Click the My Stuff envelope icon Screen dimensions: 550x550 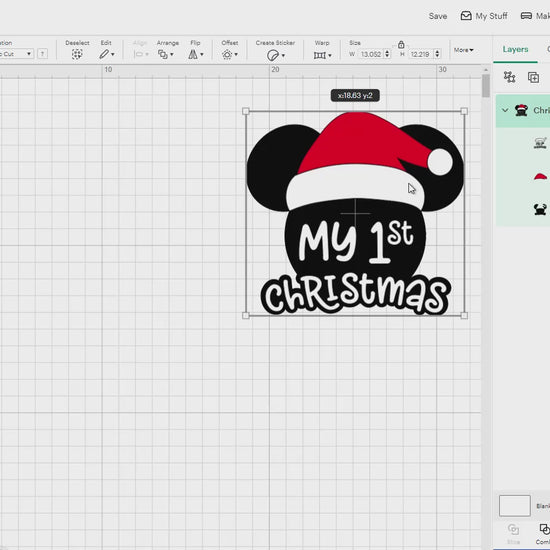point(466,16)
